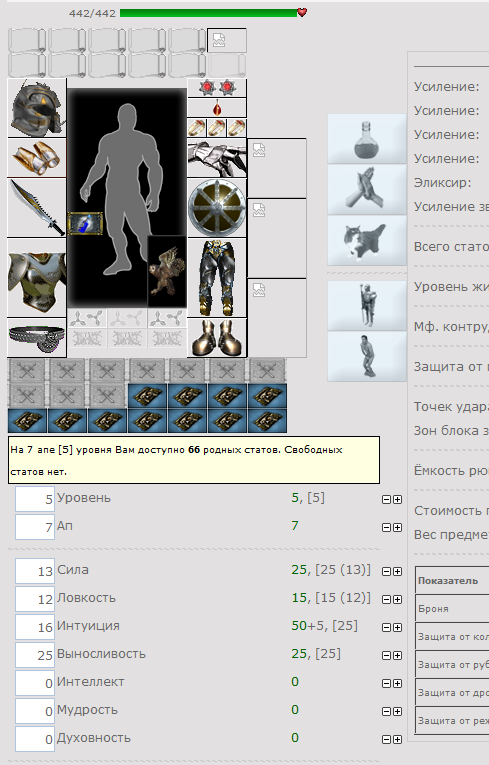This screenshot has height=765, width=489.
Task: Add one point to Интуиция
Action: coord(398,627)
